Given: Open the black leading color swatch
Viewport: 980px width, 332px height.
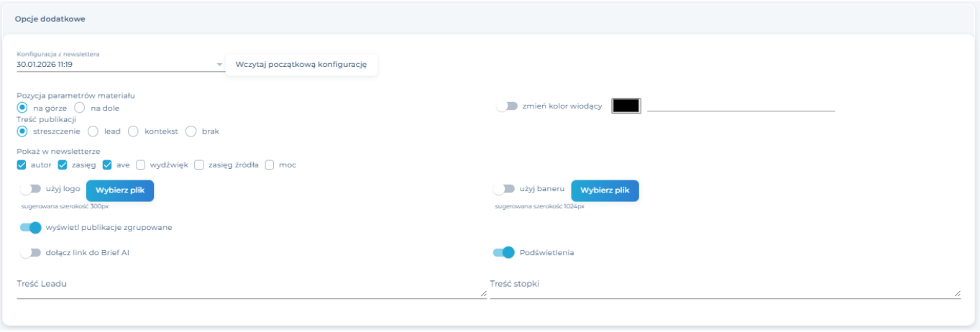Looking at the screenshot, I should pyautogui.click(x=626, y=106).
